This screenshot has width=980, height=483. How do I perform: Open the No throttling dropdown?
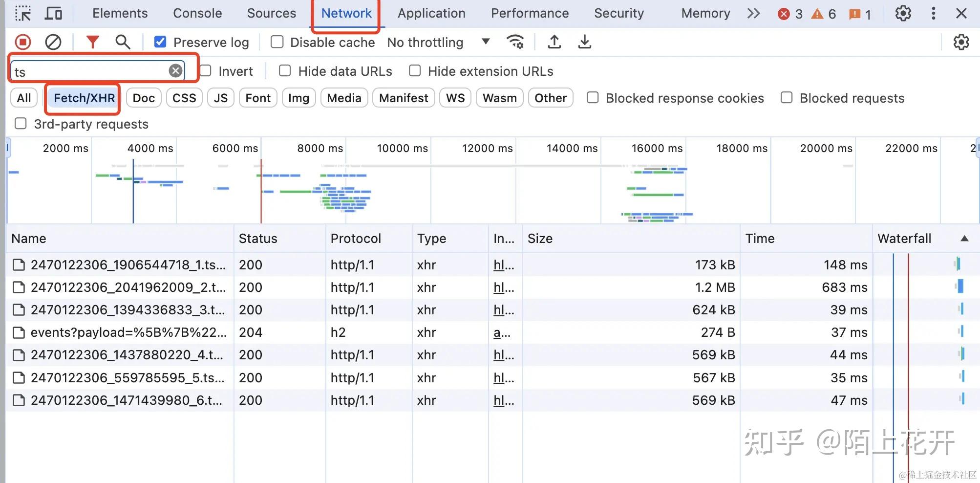(x=438, y=43)
